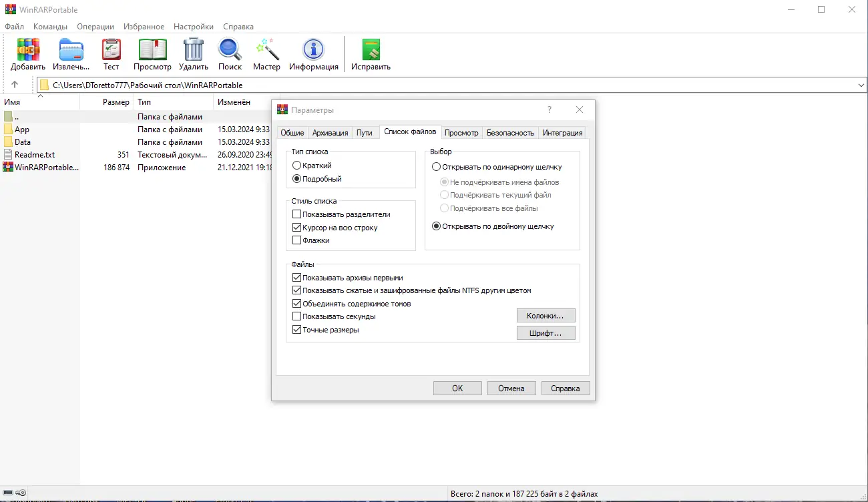Viewport: 868px width, 502px height.
Task: Enable the Флажки checkbox
Action: (297, 240)
